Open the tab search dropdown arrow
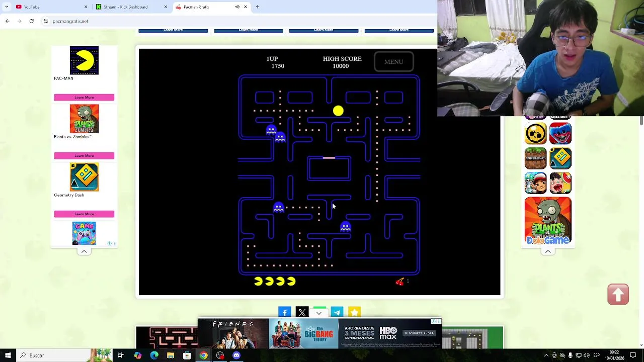 click(x=7, y=7)
